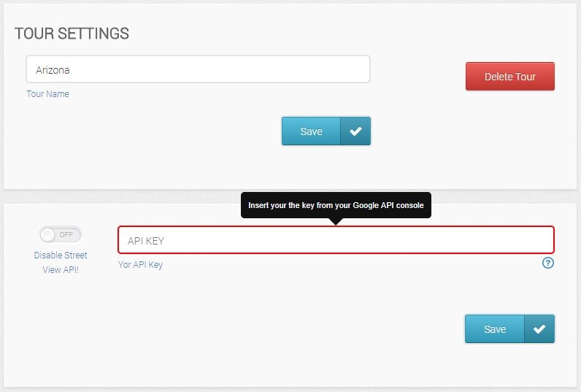581x392 pixels.
Task: Save the tour name with the upper Save button
Action: pos(311,131)
